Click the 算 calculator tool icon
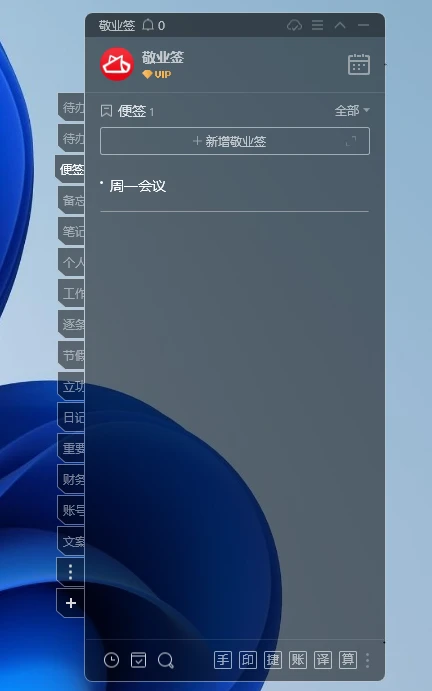Image resolution: width=432 pixels, height=691 pixels. coord(348,660)
